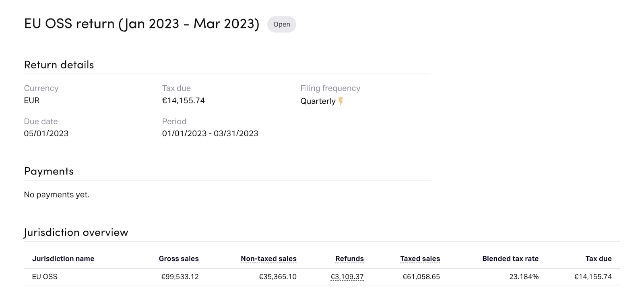The height and width of the screenshot is (306, 644).
Task: Click the period 01/01/2023 - 03/31/2023 value
Action: coord(210,133)
